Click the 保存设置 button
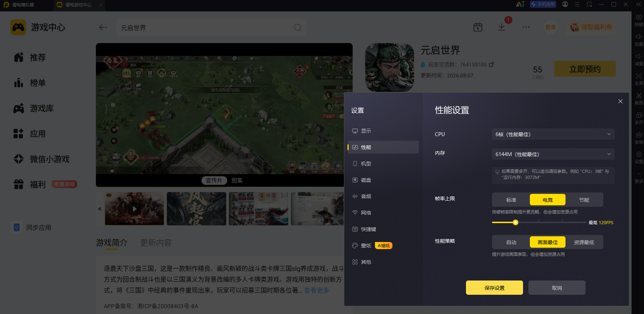Image resolution: width=644 pixels, height=314 pixels. tap(495, 288)
